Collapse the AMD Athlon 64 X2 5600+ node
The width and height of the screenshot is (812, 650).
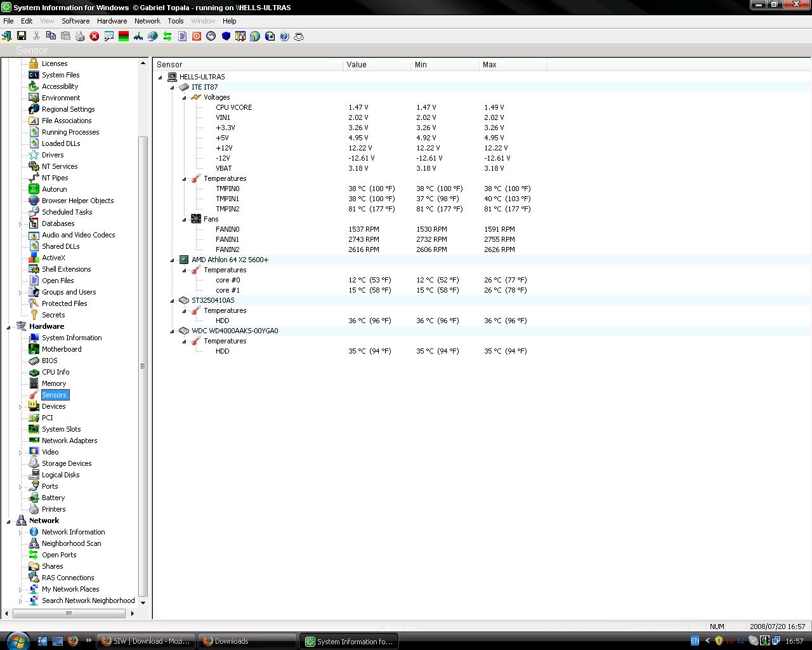click(x=172, y=260)
